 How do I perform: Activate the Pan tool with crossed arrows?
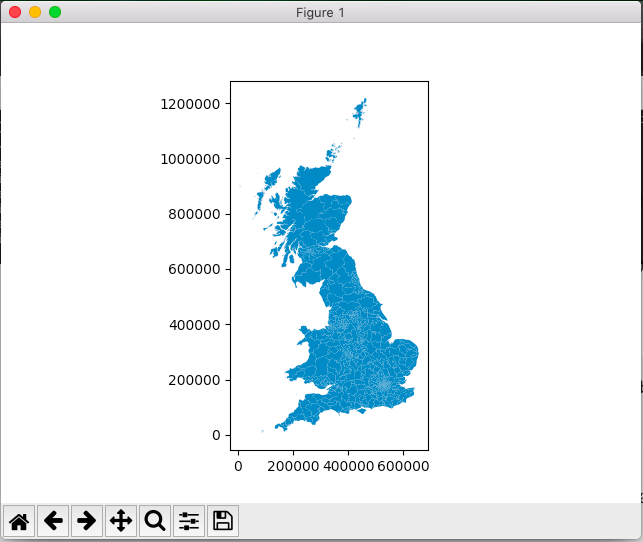pos(121,521)
